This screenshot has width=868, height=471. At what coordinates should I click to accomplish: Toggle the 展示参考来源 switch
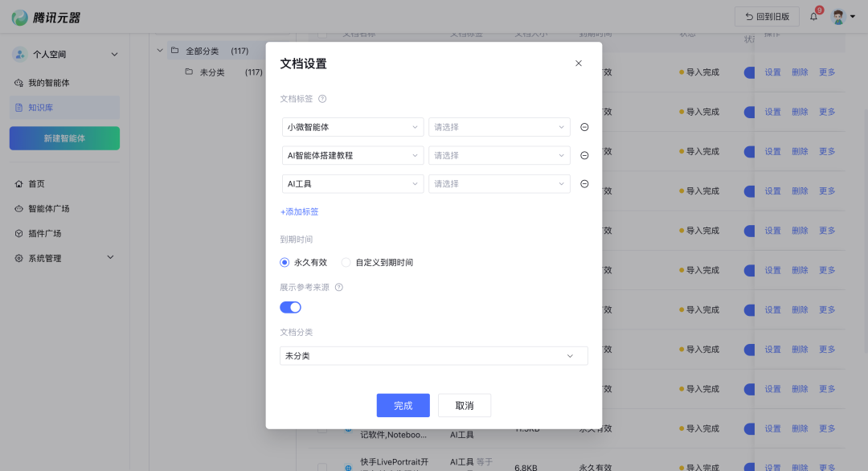[291, 307]
